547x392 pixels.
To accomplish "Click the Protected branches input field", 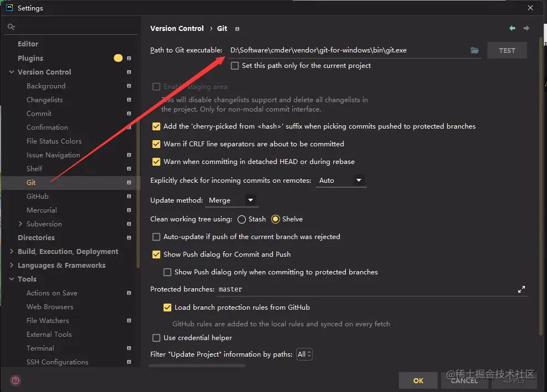I will pos(365,289).
